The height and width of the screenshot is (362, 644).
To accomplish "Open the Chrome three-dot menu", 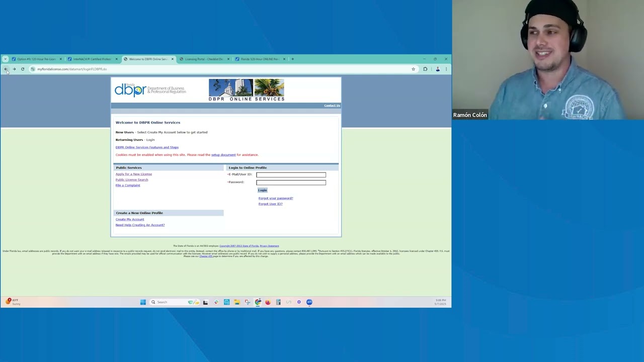I will coord(446,69).
